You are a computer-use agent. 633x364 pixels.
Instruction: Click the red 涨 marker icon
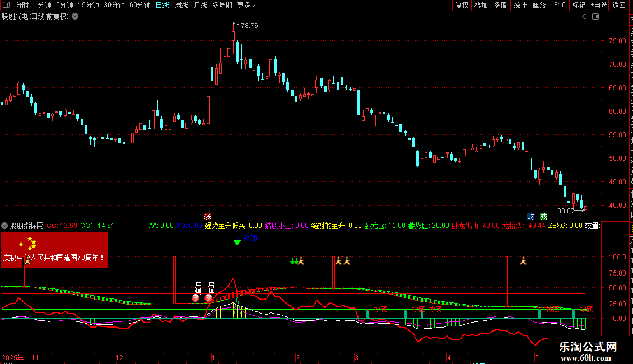point(207,217)
